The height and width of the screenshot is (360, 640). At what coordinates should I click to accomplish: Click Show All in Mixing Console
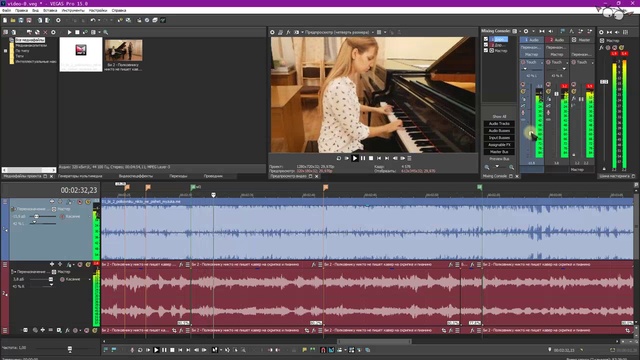click(x=499, y=116)
